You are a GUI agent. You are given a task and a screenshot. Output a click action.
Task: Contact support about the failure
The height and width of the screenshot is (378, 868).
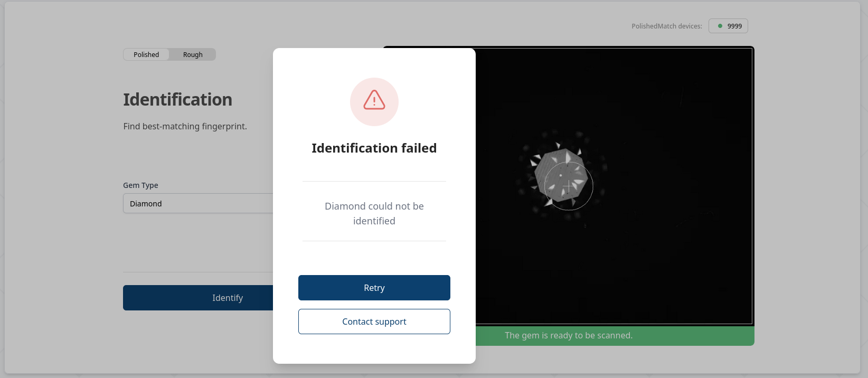pos(374,322)
